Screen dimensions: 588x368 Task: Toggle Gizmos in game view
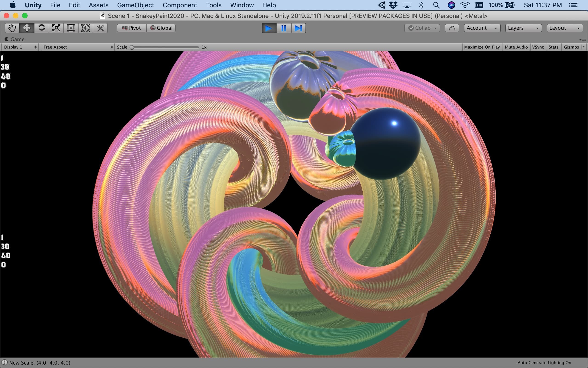point(571,47)
